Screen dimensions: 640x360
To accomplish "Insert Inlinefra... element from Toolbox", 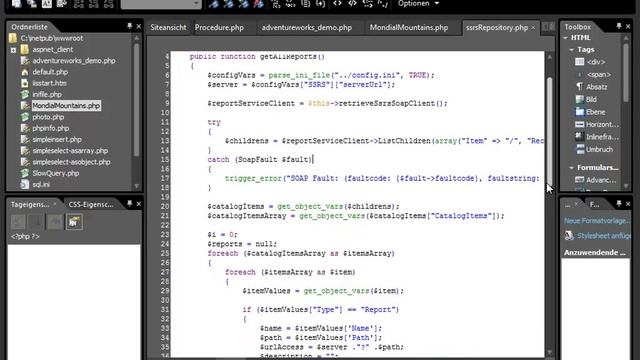I will click(x=602, y=137).
